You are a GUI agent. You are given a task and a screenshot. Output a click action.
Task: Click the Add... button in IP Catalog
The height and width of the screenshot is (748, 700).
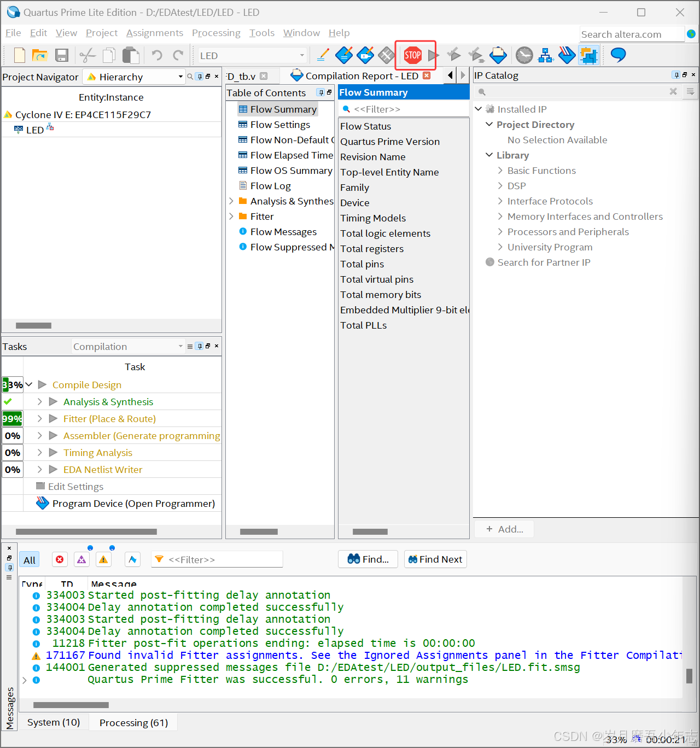pos(504,529)
